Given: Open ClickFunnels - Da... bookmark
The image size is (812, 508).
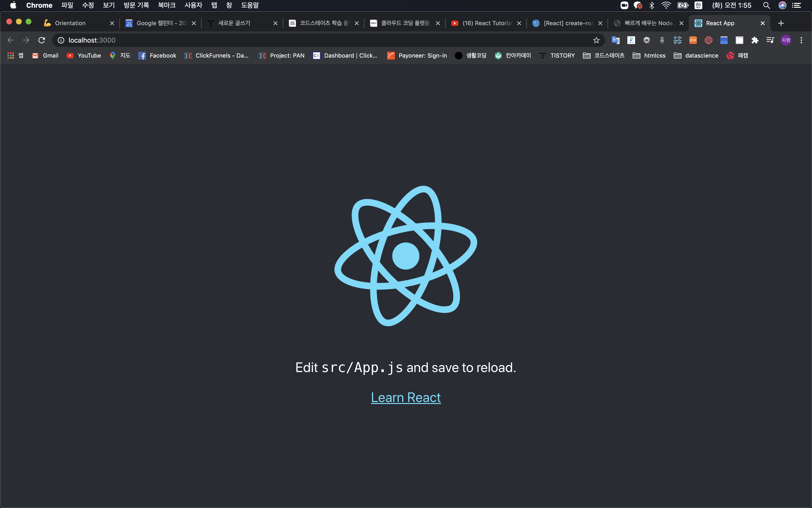Looking at the screenshot, I should tap(217, 56).
